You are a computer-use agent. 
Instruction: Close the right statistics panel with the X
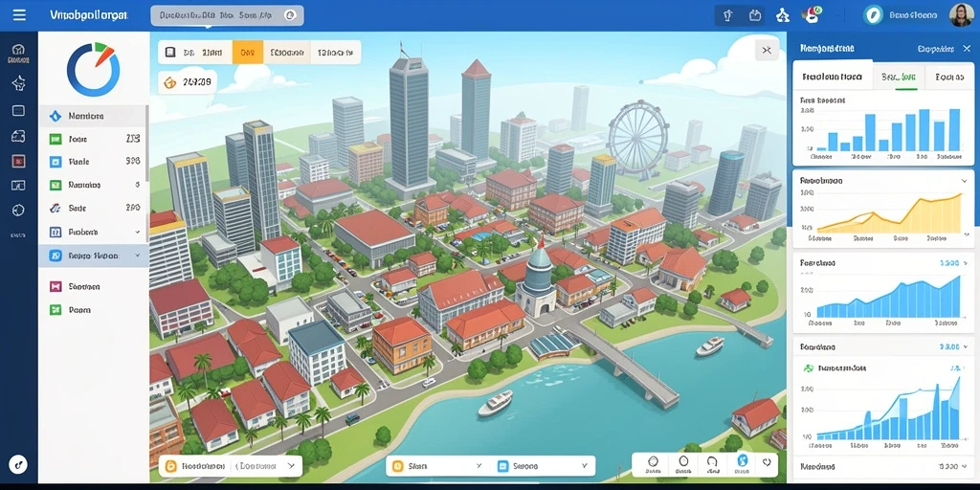(967, 48)
